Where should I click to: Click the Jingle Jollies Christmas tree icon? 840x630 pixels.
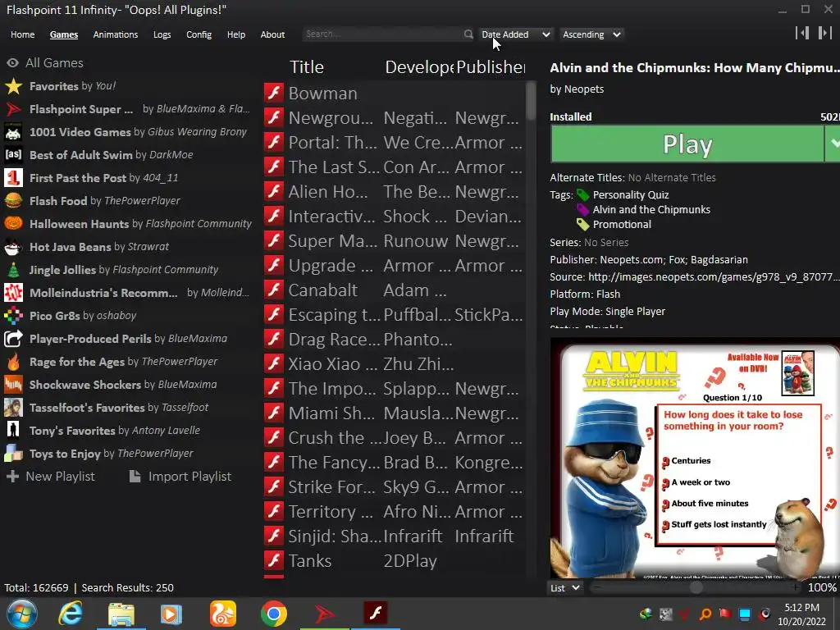coord(13,269)
